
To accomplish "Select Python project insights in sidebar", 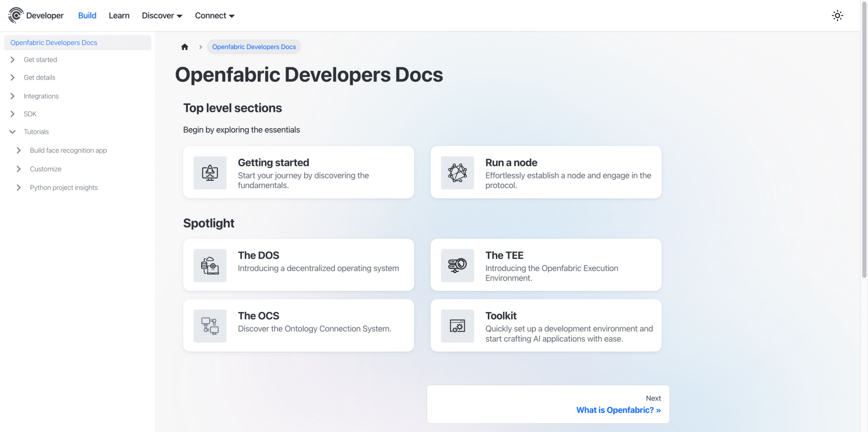I will click(x=64, y=187).
